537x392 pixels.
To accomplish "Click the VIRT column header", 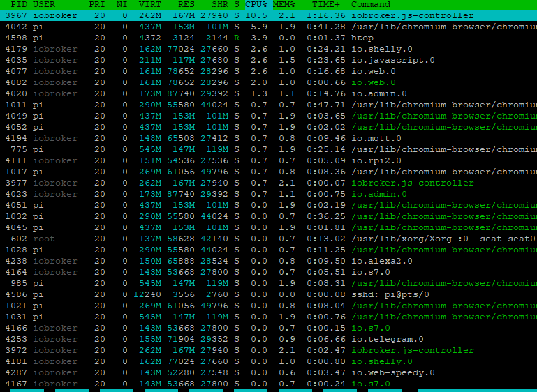I will (150, 4).
